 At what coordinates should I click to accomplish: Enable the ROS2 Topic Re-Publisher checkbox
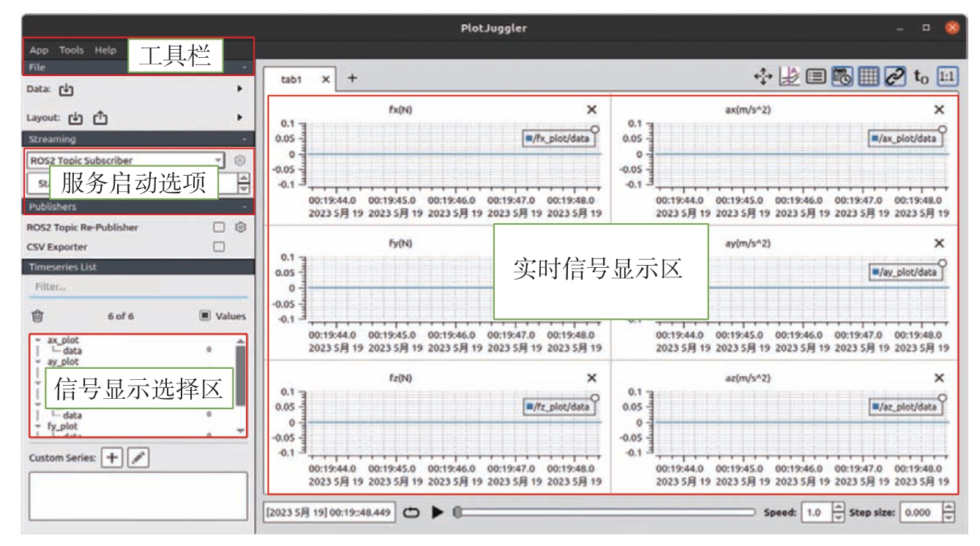click(x=218, y=228)
